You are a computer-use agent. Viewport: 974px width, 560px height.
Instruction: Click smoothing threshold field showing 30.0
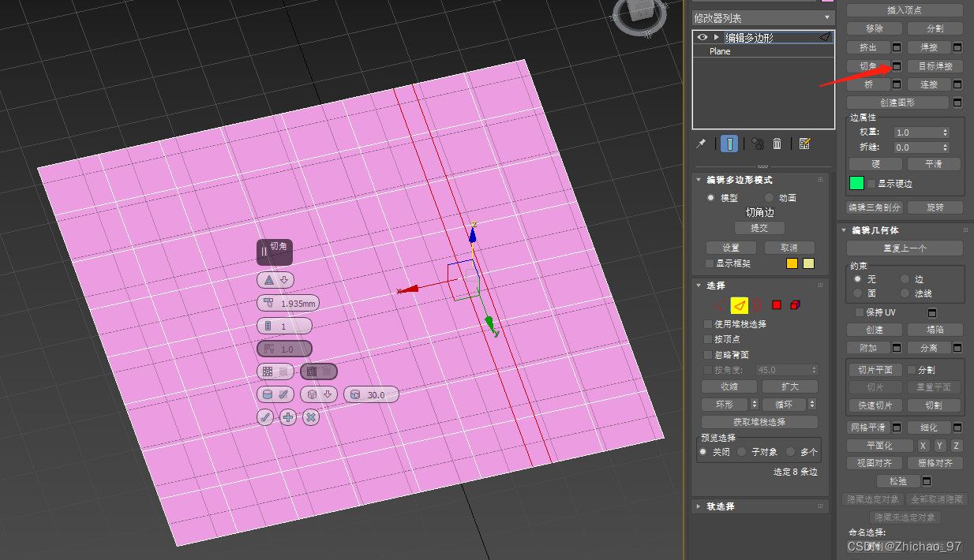[370, 394]
